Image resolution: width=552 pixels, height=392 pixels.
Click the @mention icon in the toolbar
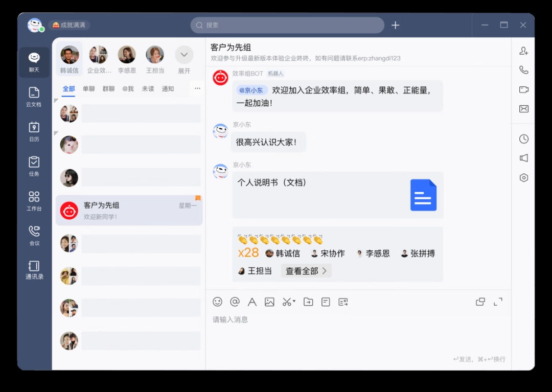pyautogui.click(x=235, y=302)
